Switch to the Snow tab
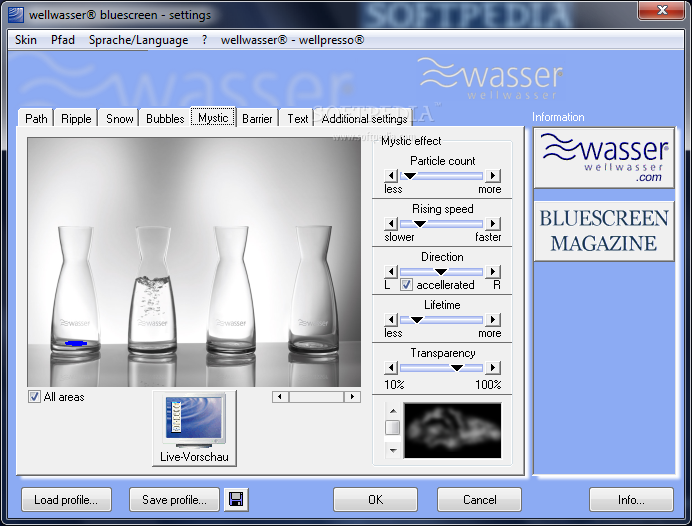Image resolution: width=692 pixels, height=526 pixels. 119,118
